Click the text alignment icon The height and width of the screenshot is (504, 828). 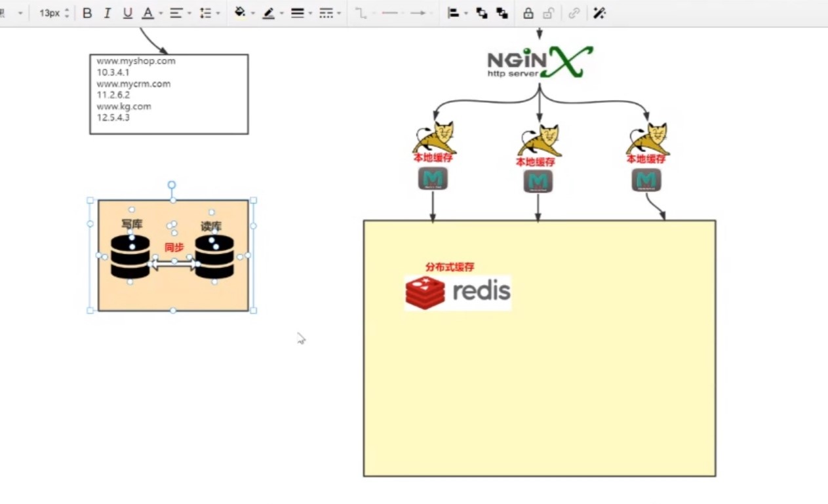pyautogui.click(x=176, y=13)
